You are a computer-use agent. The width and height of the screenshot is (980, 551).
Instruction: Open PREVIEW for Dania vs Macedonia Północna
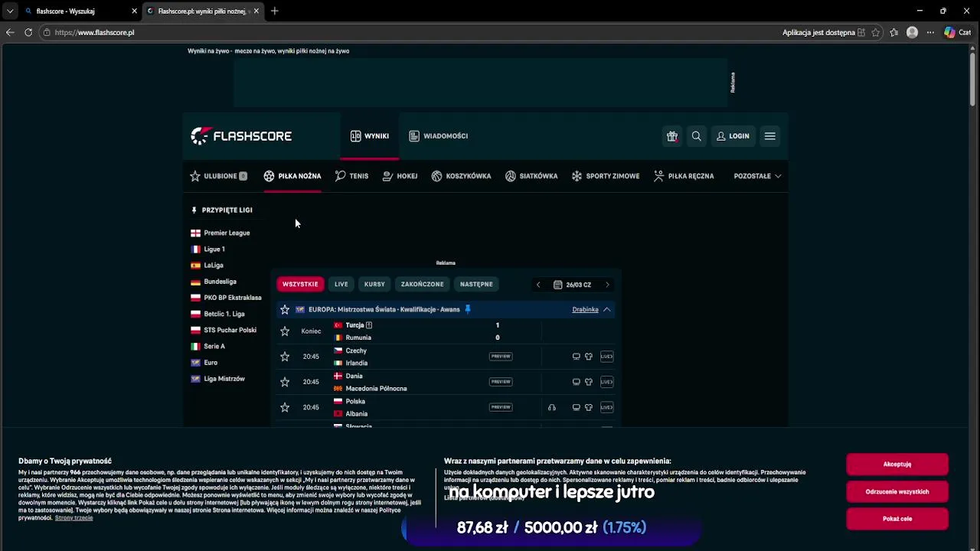click(x=501, y=382)
